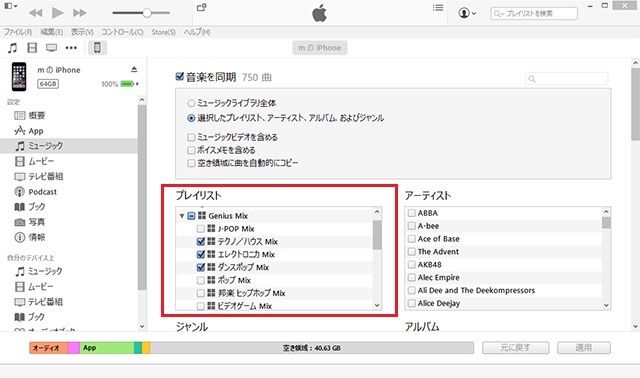This screenshot has width=640, height=378.
Task: Select ミュージックライブラリ全体 radio button
Action: point(191,103)
